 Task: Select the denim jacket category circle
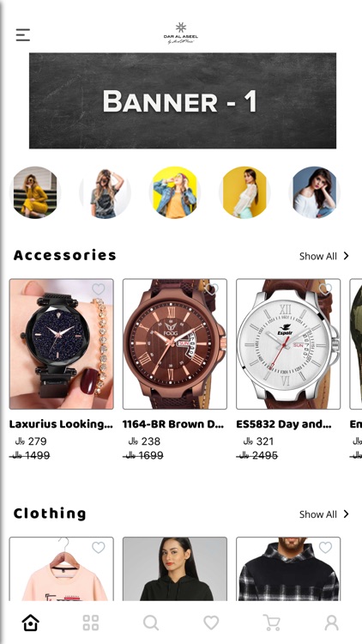pos(174,192)
